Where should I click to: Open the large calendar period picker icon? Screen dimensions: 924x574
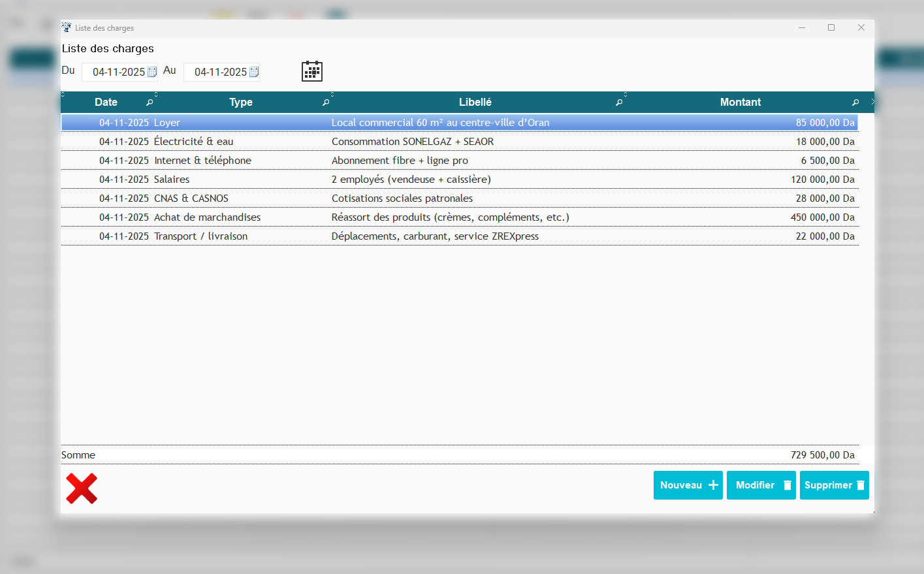312,71
